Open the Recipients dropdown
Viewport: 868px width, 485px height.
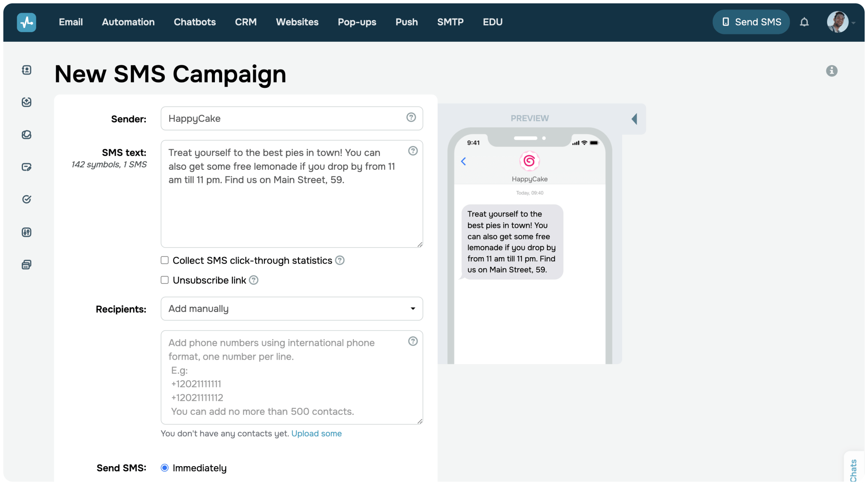(x=291, y=309)
